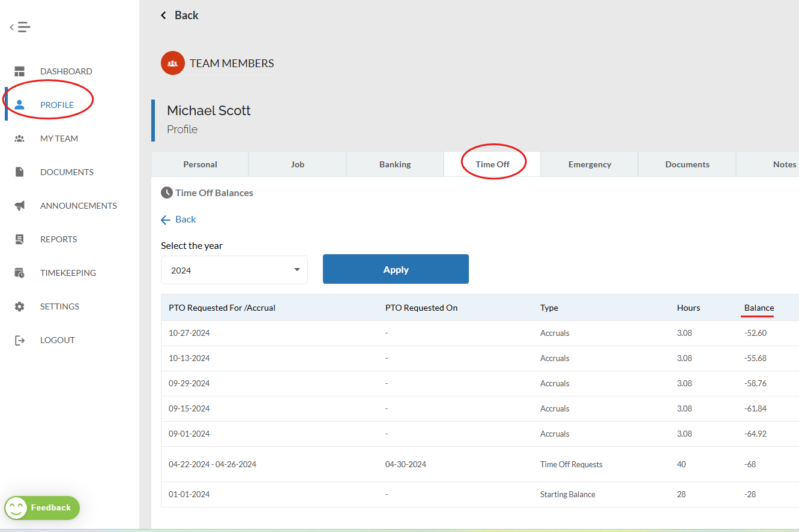The width and height of the screenshot is (799, 532).
Task: Select Profile in the sidebar menu
Action: point(57,105)
